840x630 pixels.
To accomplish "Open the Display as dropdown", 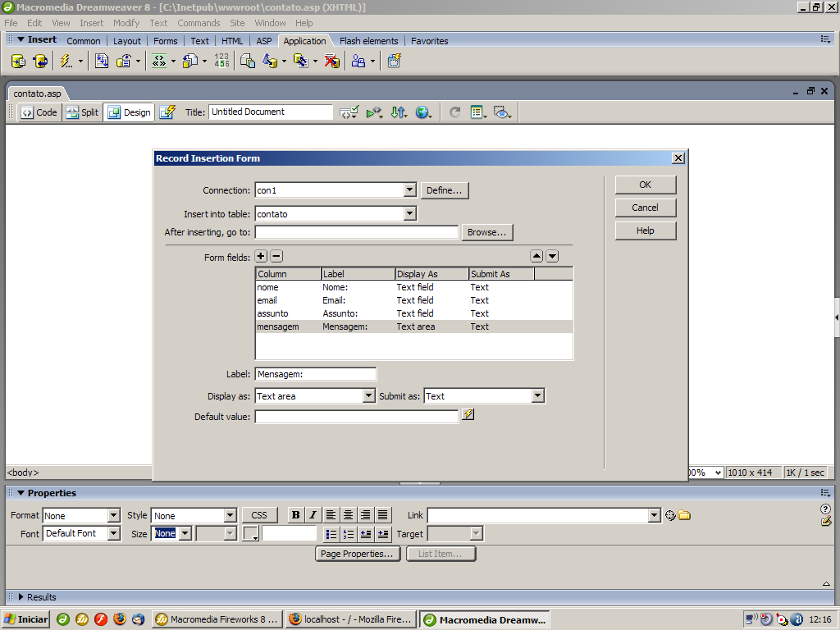I will click(368, 396).
